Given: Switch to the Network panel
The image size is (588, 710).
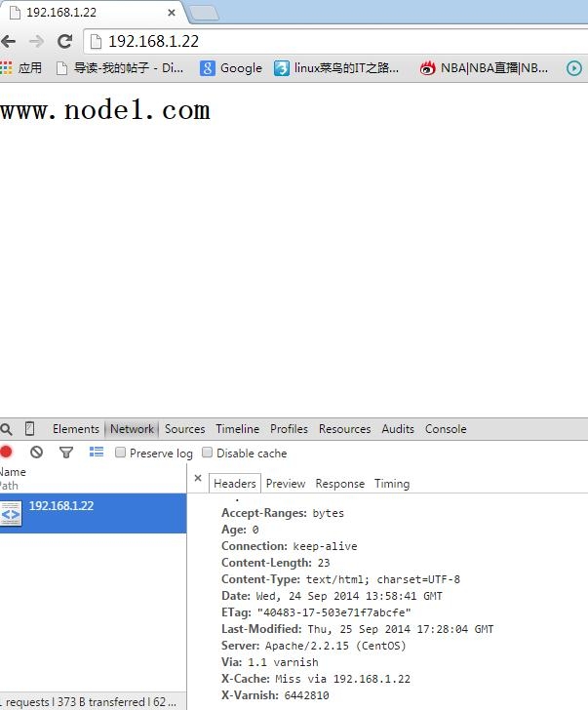Looking at the screenshot, I should click(132, 429).
